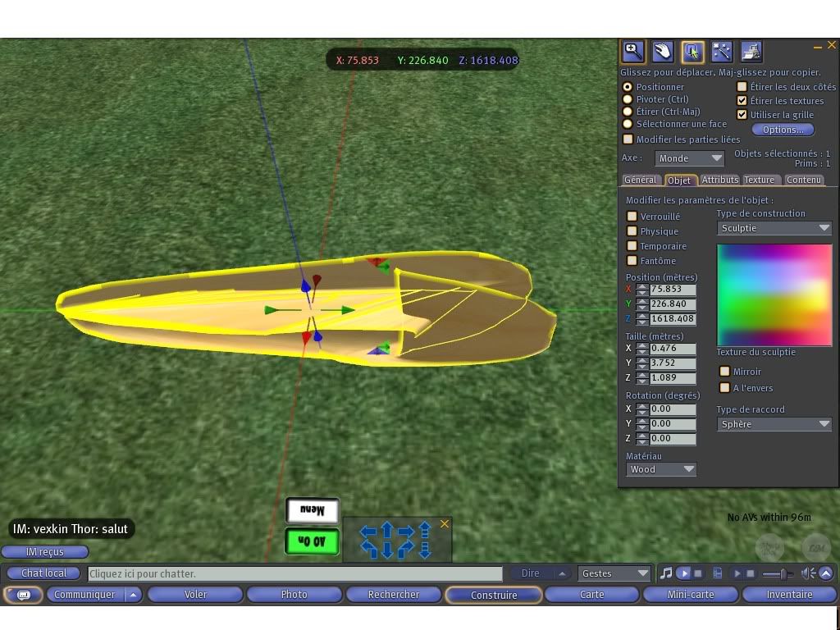840x630 pixels.
Task: Open the Type de construction Sculptie dropdown
Action: tap(774, 228)
